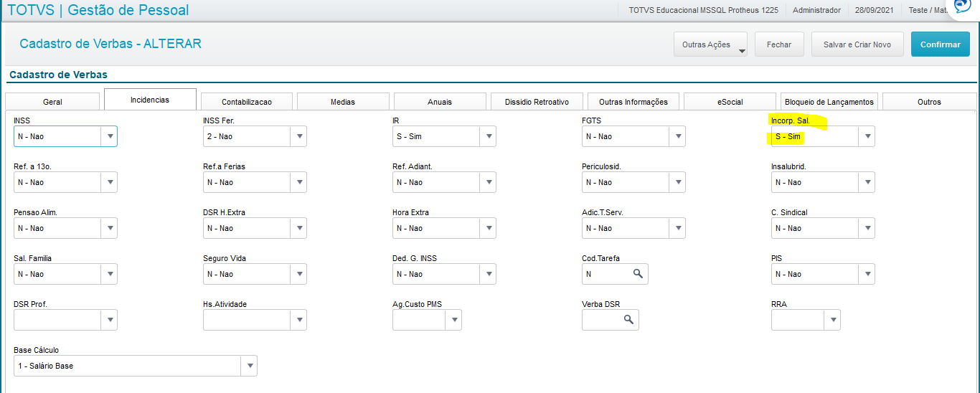Open the Medias tab
Image resolution: width=980 pixels, height=393 pixels.
tap(343, 102)
